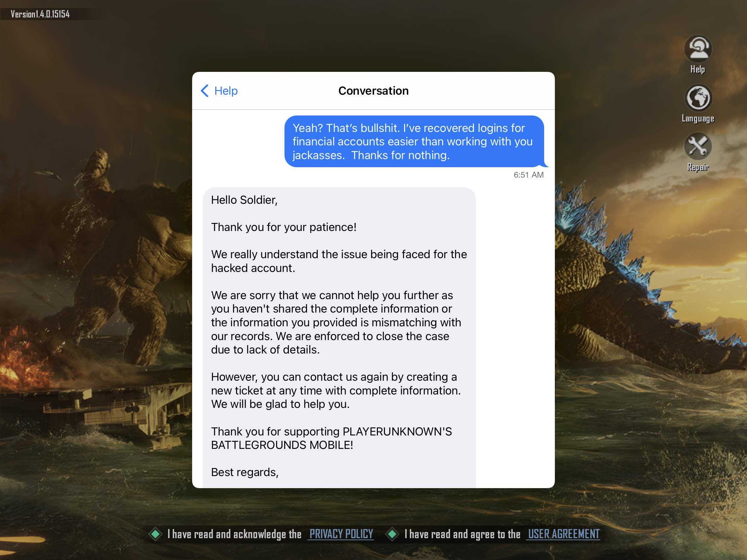The height and width of the screenshot is (560, 747).
Task: Go back to Help screen
Action: (219, 91)
